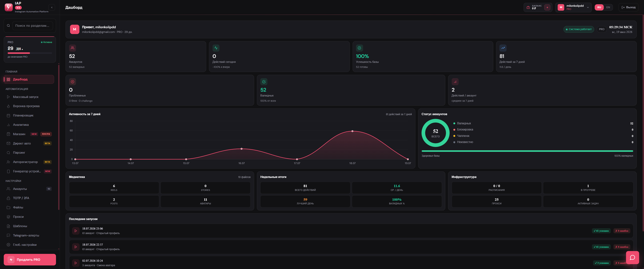This screenshot has height=269, width=644.
Task: Click the Аккаунтов card people icon
Action: pos(72,48)
